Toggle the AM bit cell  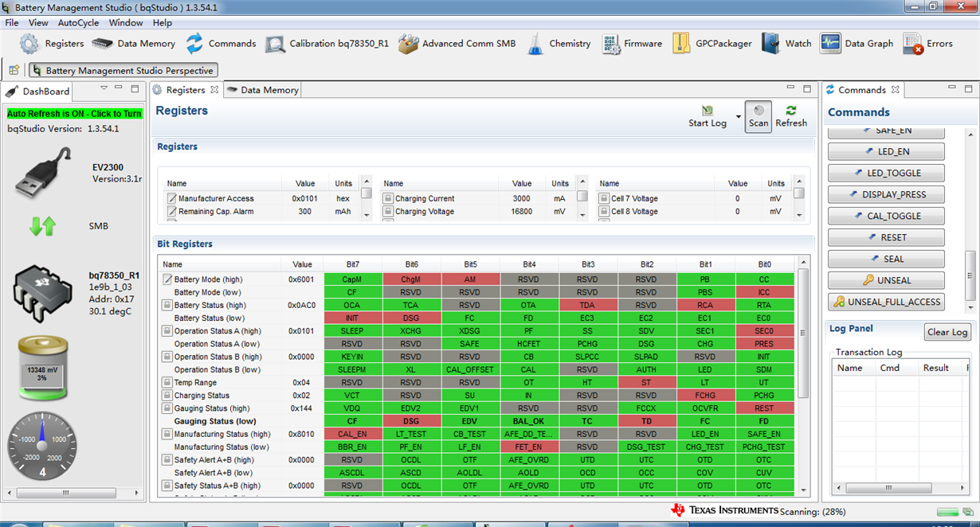(x=470, y=279)
